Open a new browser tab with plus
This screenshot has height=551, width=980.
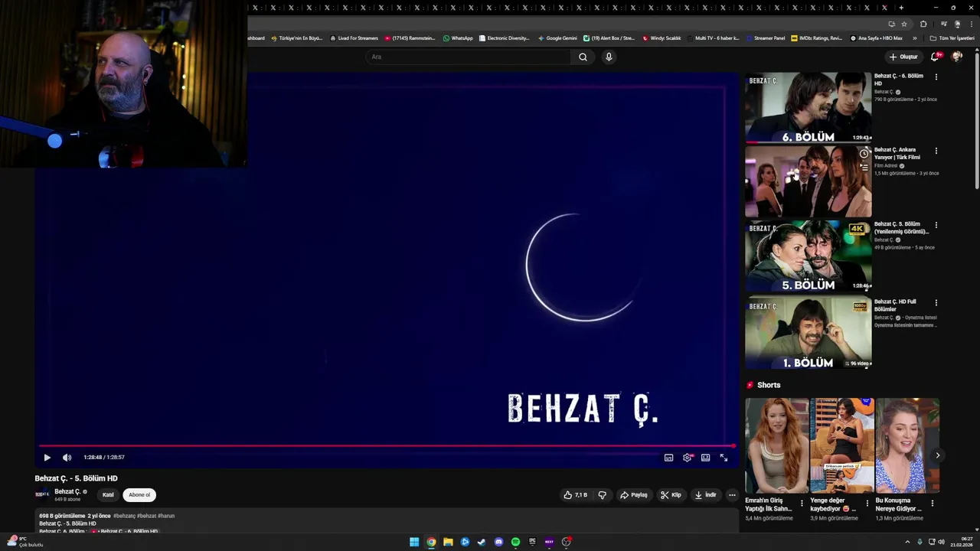(901, 8)
